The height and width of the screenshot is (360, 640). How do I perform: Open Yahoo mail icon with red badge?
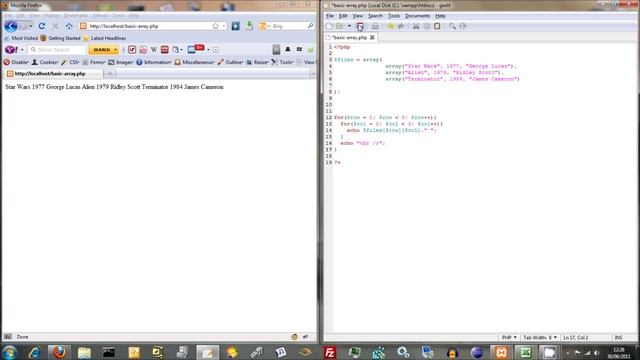(x=196, y=49)
